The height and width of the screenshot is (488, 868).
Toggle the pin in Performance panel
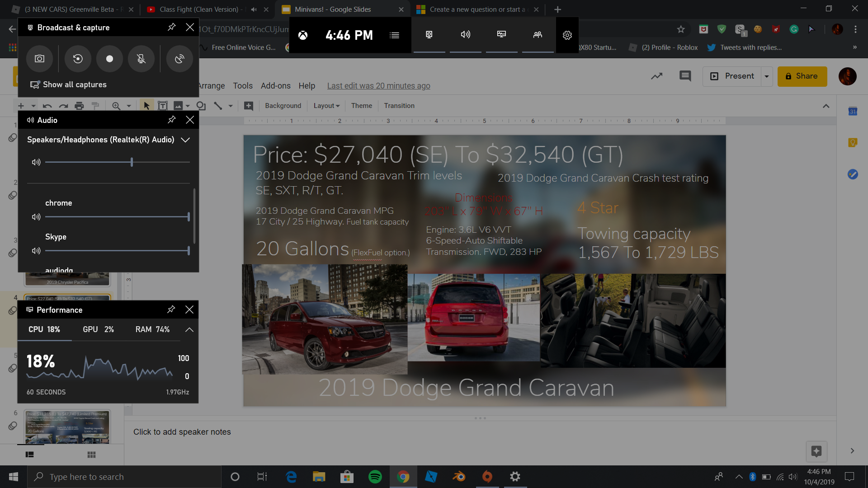coord(171,309)
